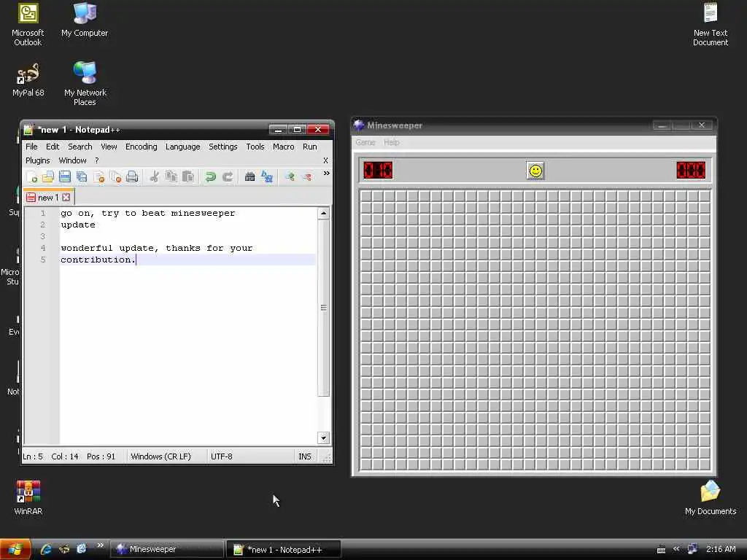Undo the last edit with green arrow
Screen dimensions: 747x560
point(210,177)
